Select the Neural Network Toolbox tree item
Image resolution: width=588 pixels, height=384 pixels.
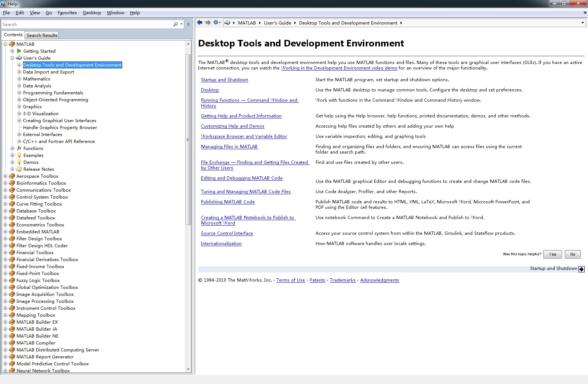click(43, 370)
